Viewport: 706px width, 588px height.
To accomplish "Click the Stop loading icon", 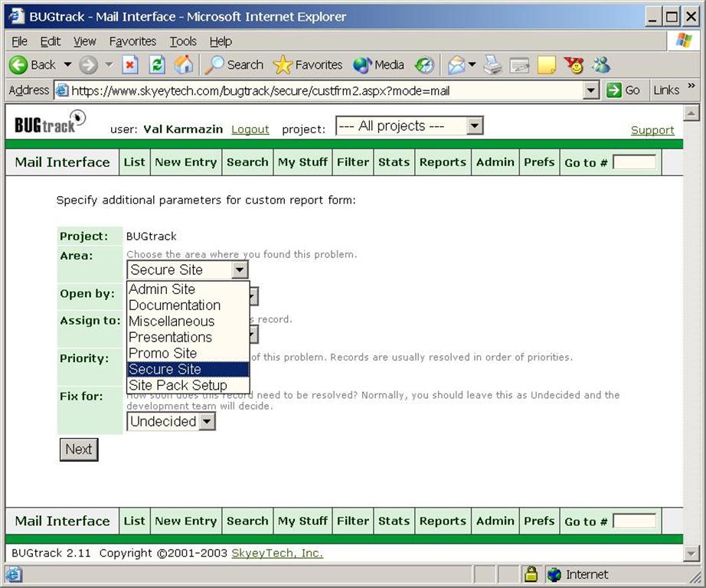I will click(x=130, y=65).
